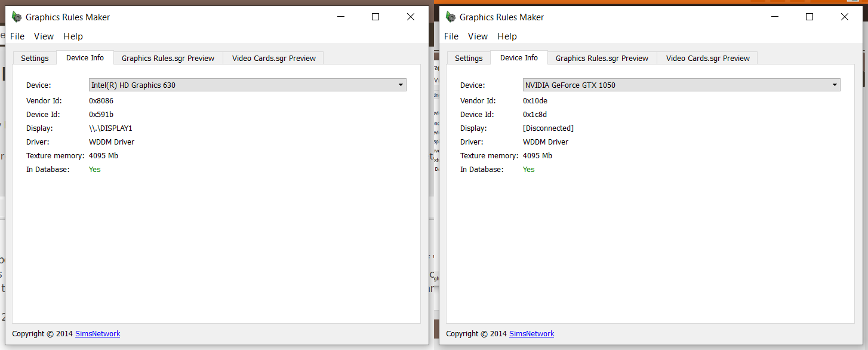The image size is (868, 350).
Task: Switch to Settings tab in left window
Action: coord(35,58)
